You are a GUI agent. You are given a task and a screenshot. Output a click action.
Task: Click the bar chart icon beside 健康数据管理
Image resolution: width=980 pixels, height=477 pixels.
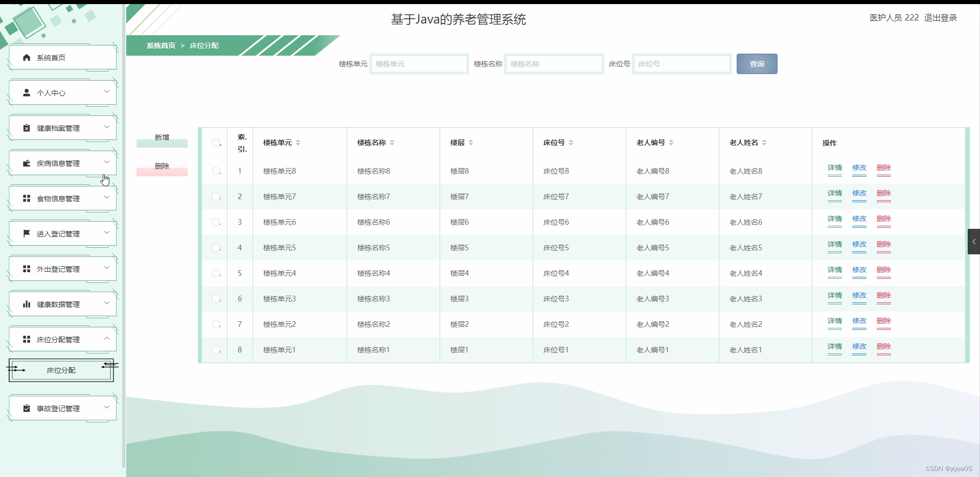coord(27,304)
